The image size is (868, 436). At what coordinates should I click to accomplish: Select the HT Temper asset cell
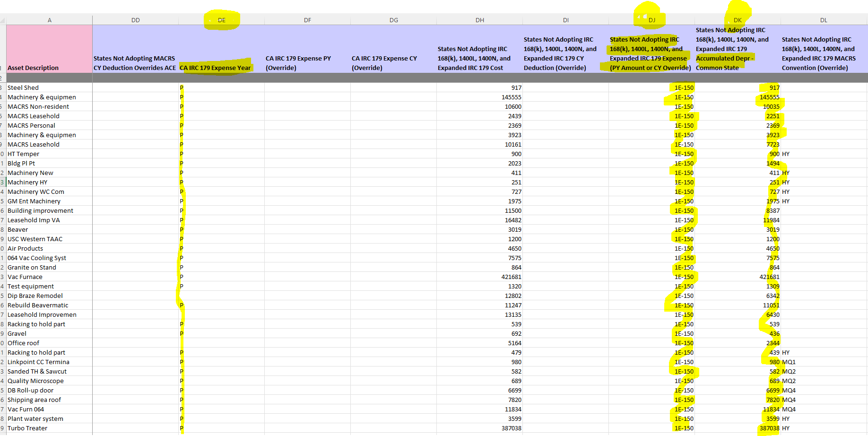pyautogui.click(x=49, y=154)
